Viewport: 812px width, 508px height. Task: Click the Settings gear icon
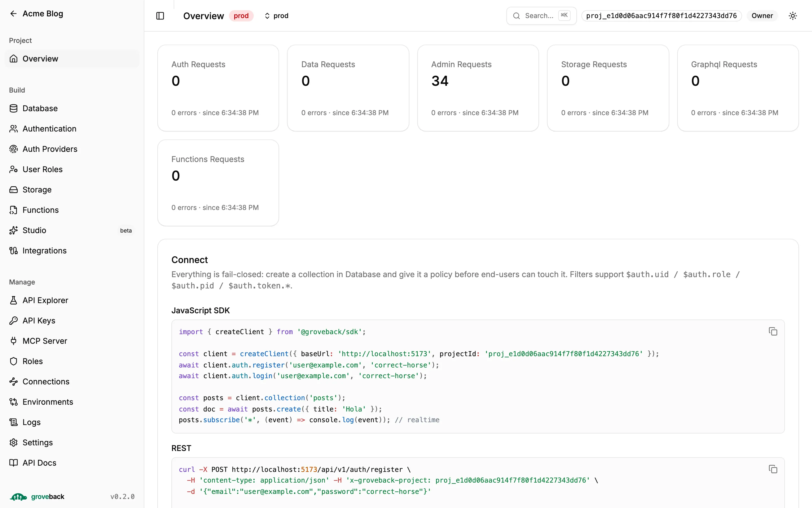(x=14, y=443)
